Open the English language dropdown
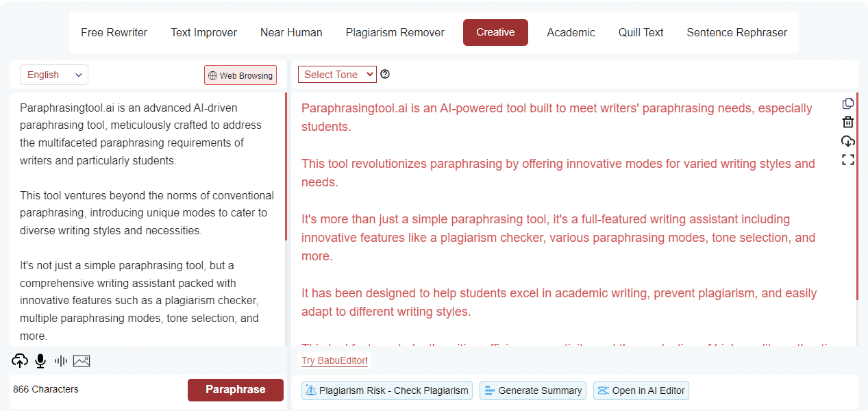 [54, 75]
